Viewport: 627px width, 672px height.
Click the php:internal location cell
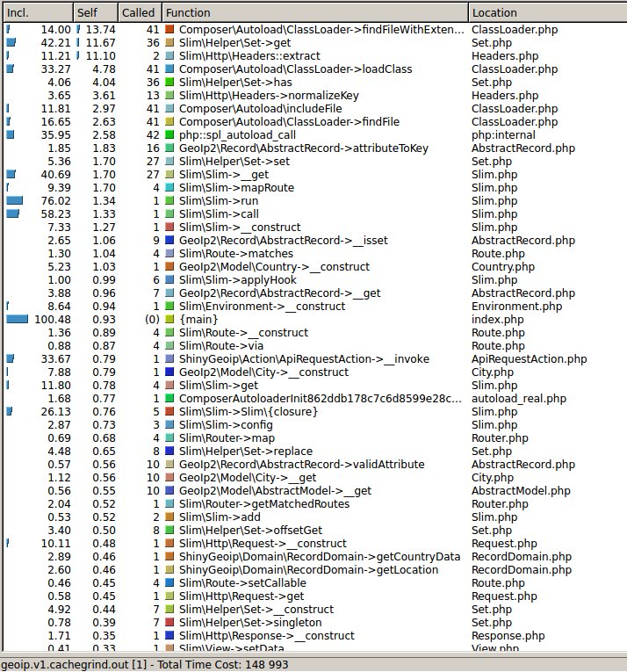503,135
